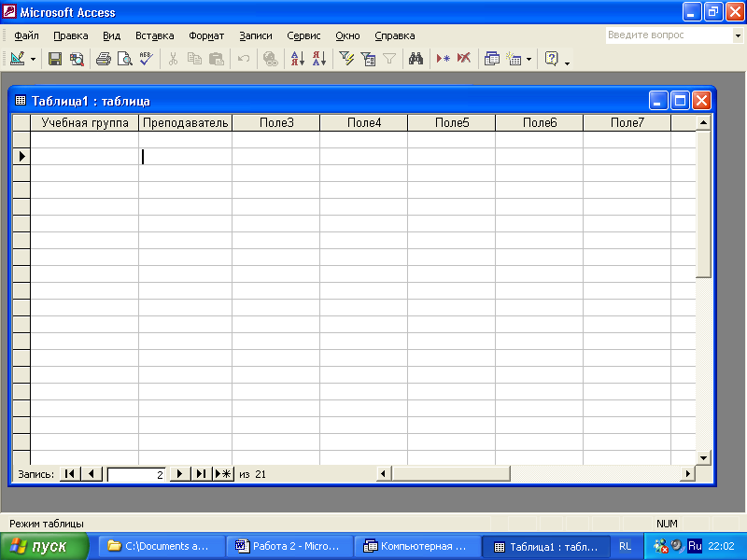Open the Сервис menu
This screenshot has height=560, width=747.
pyautogui.click(x=303, y=35)
